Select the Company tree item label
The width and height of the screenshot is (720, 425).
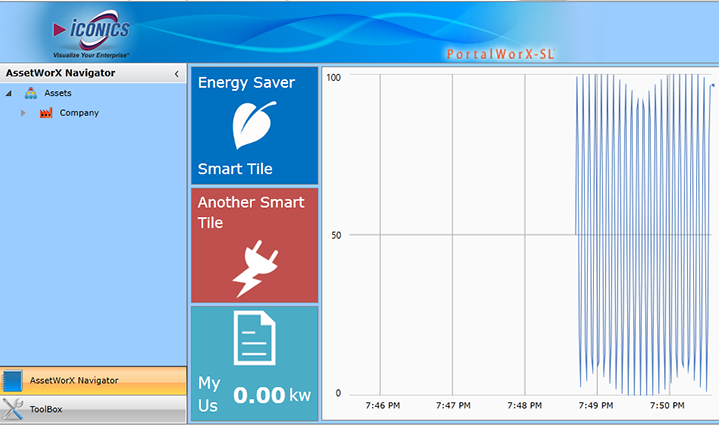click(x=79, y=113)
